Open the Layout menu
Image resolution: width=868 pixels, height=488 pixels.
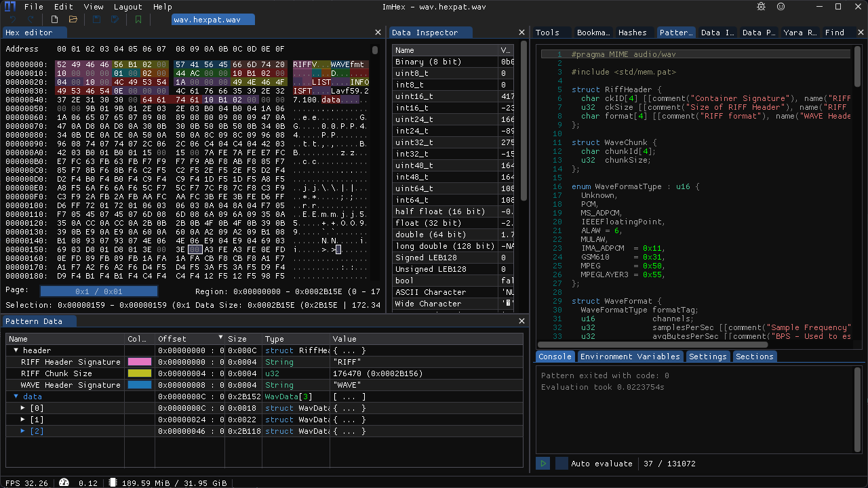click(128, 7)
